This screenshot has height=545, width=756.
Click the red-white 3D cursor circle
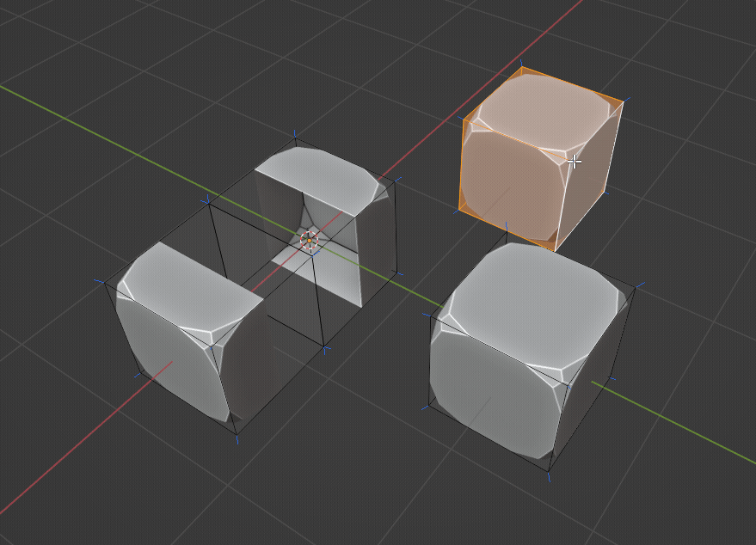310,241
